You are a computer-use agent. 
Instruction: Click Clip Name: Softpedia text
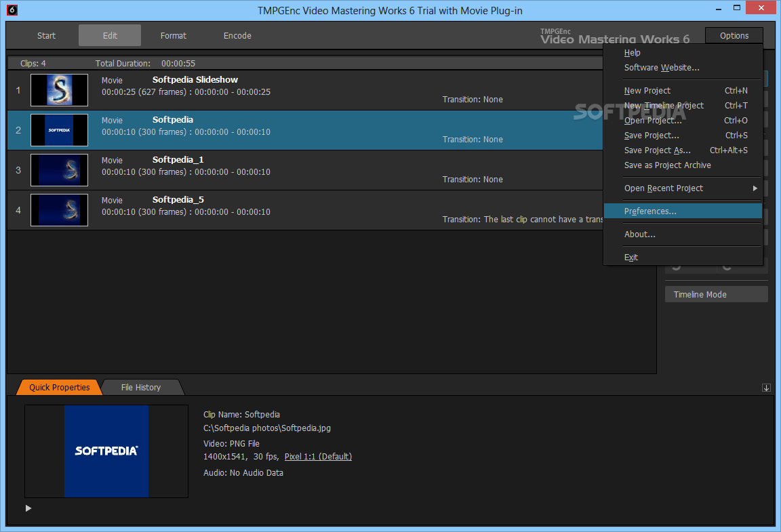[241, 415]
